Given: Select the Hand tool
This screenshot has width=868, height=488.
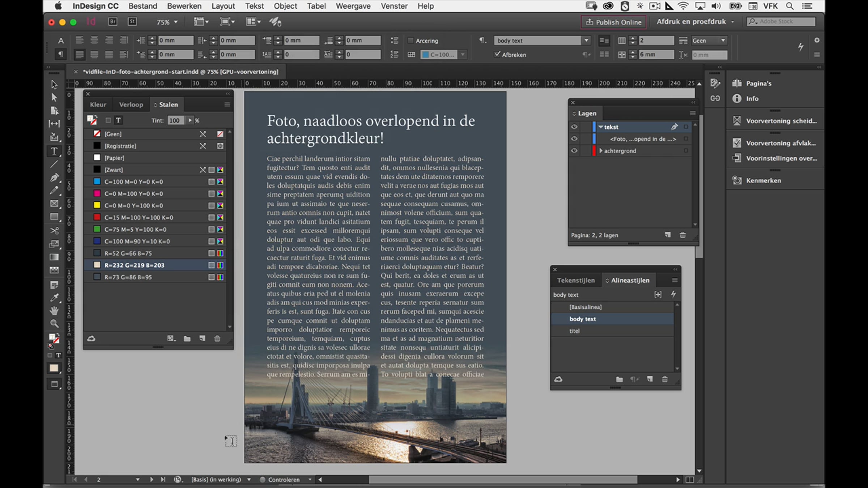Looking at the screenshot, I should click(x=54, y=311).
